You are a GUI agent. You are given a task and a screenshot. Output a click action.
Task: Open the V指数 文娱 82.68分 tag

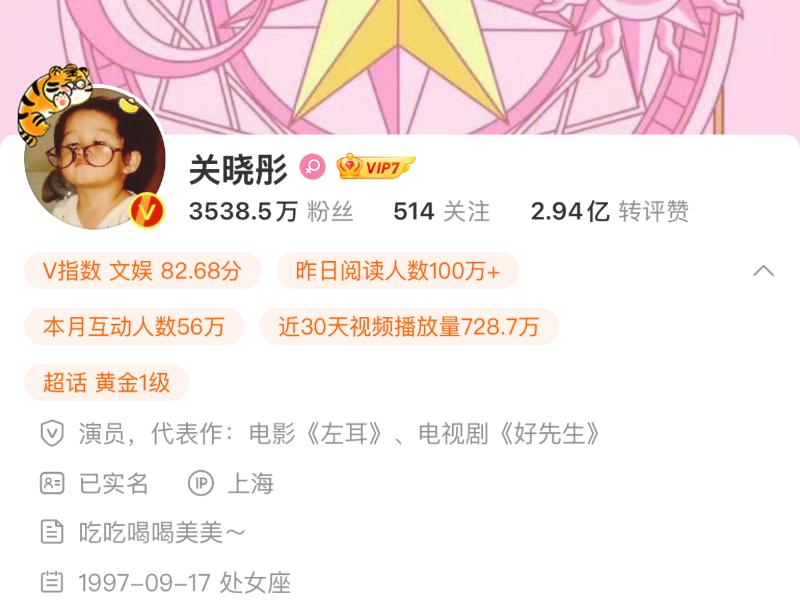tap(142, 270)
